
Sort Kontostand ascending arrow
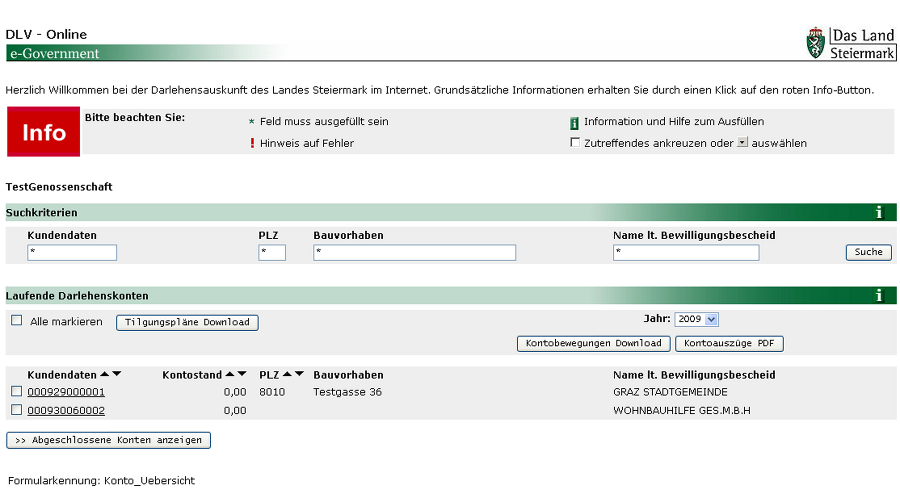point(230,374)
